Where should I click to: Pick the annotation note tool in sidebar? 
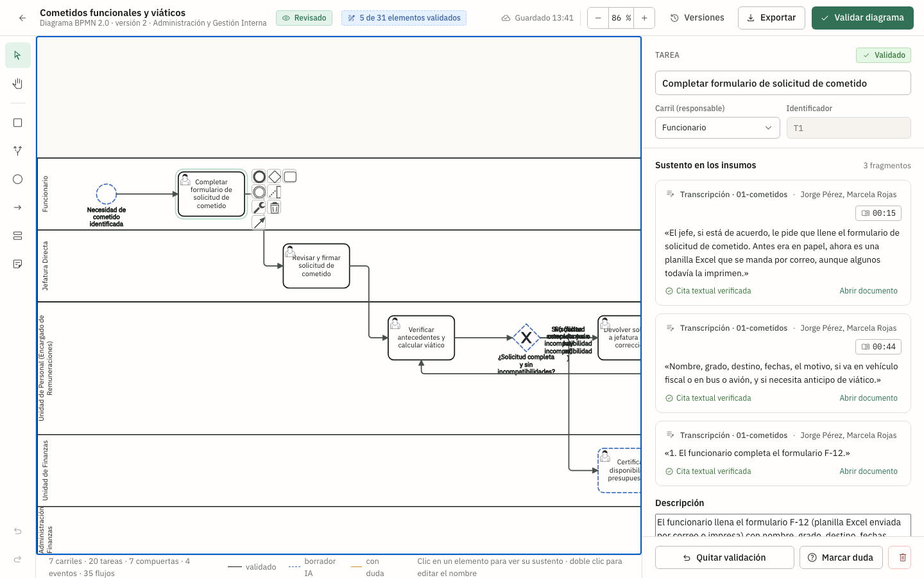[x=18, y=264]
